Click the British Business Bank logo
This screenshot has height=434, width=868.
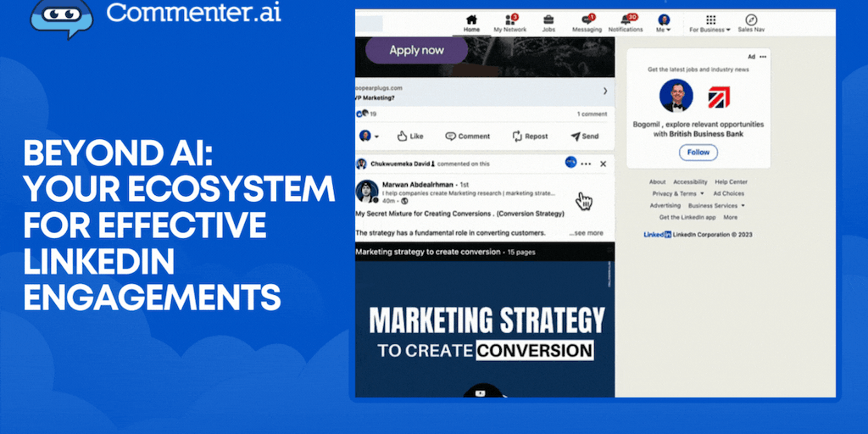[x=719, y=97]
